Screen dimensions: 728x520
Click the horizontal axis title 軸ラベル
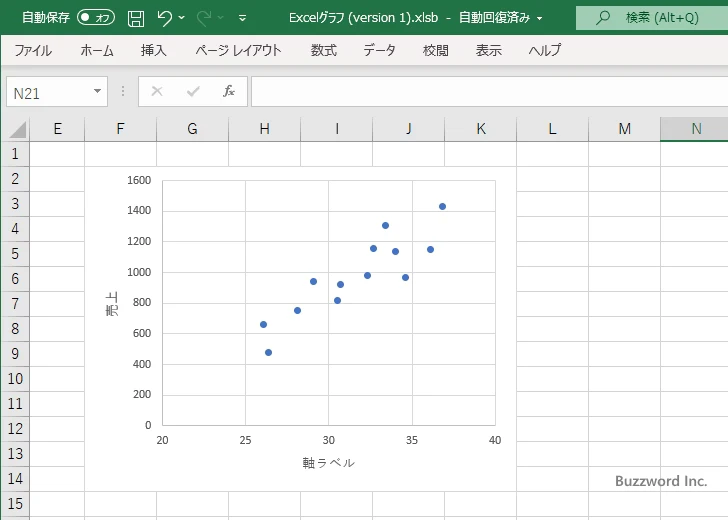click(x=329, y=463)
